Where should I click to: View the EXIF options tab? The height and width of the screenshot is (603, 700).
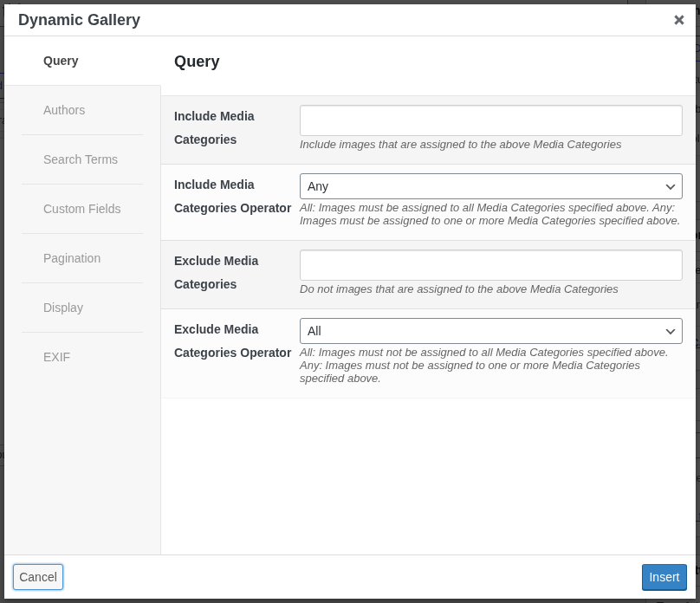point(56,357)
